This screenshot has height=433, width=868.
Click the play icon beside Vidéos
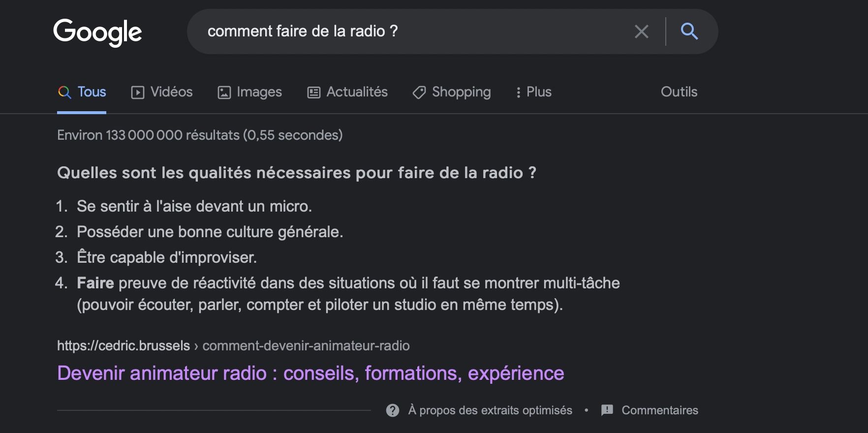tap(139, 92)
